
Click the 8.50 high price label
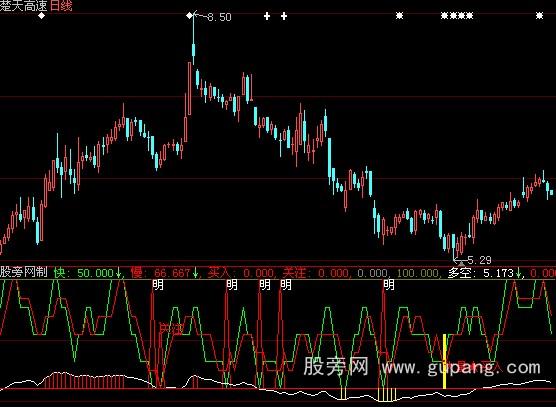219,17
